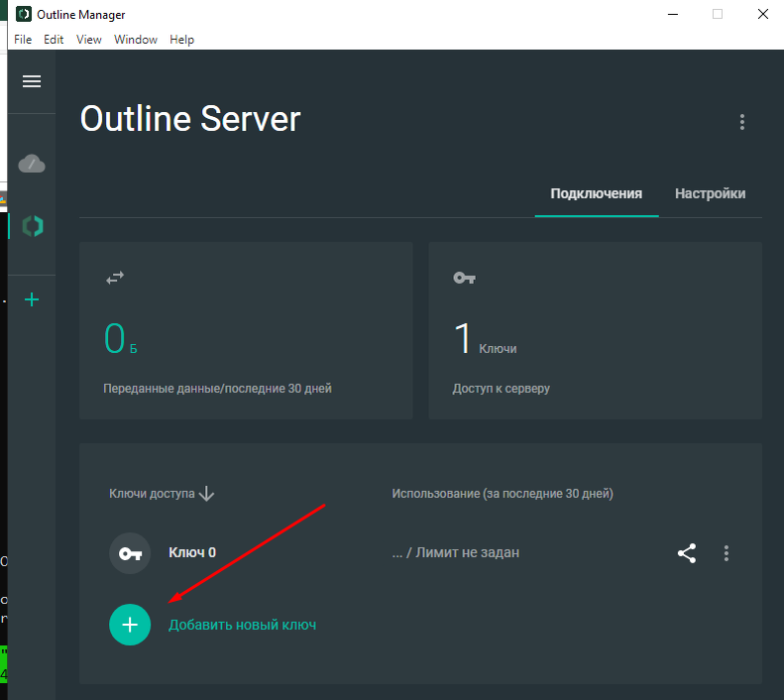This screenshot has width=784, height=700.
Task: Click the key icon in keys card
Action: click(465, 278)
